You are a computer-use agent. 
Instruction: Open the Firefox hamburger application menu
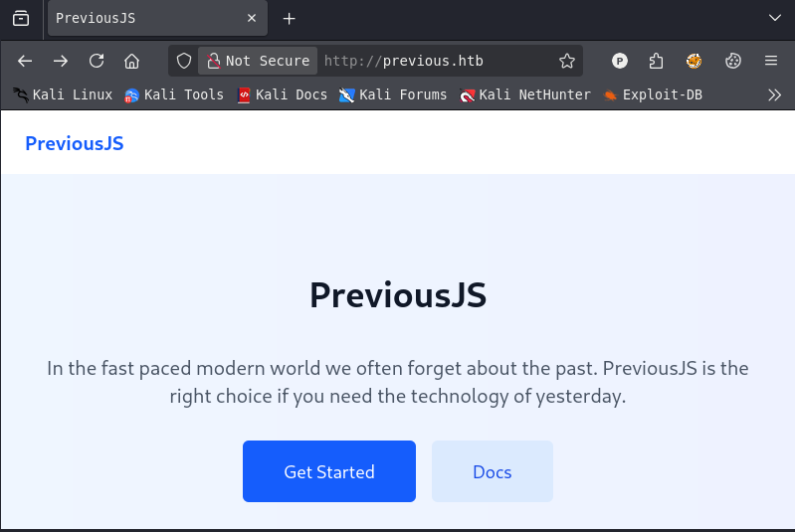pos(771,62)
